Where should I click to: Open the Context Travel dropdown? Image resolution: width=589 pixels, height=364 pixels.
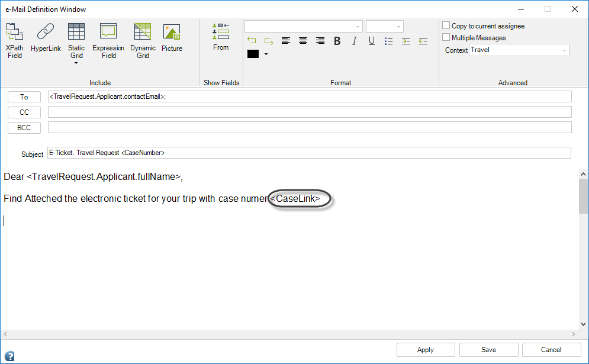tap(519, 50)
